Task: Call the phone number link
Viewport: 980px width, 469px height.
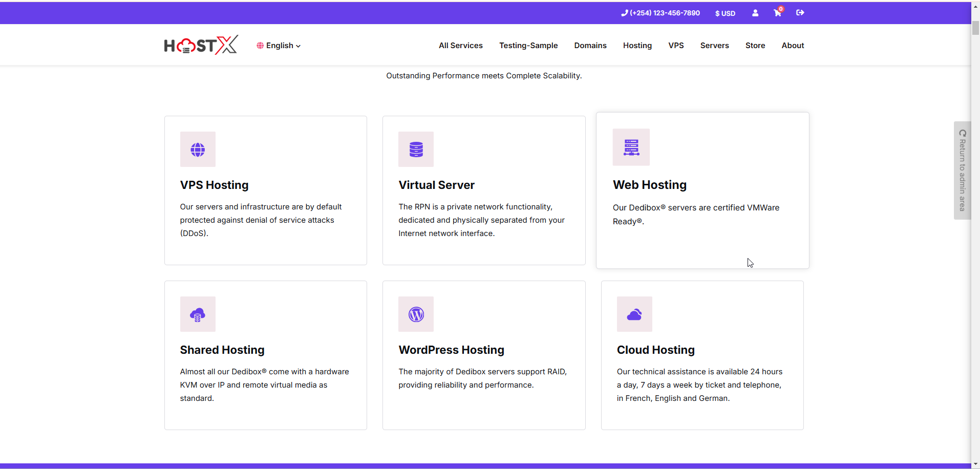Action: [661, 13]
